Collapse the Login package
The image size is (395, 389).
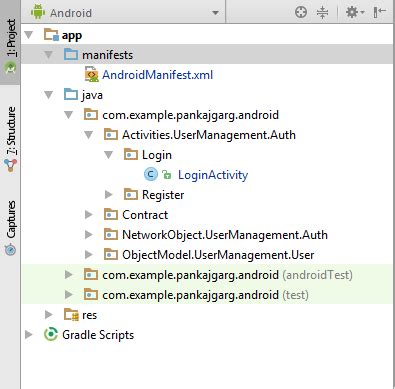click(x=109, y=155)
